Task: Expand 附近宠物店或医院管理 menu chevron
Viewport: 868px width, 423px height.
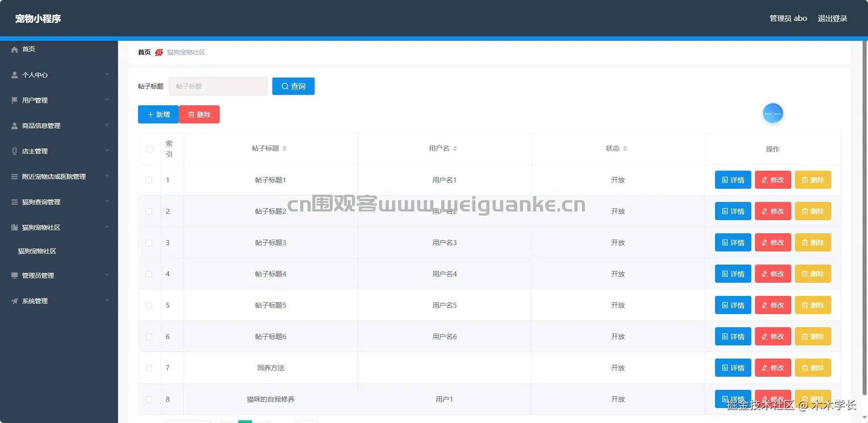Action: pyautogui.click(x=107, y=176)
